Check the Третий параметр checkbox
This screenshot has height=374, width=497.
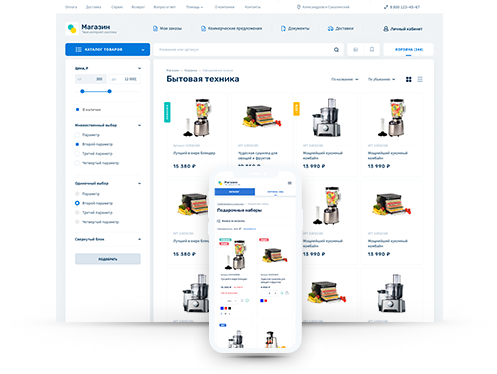click(77, 154)
